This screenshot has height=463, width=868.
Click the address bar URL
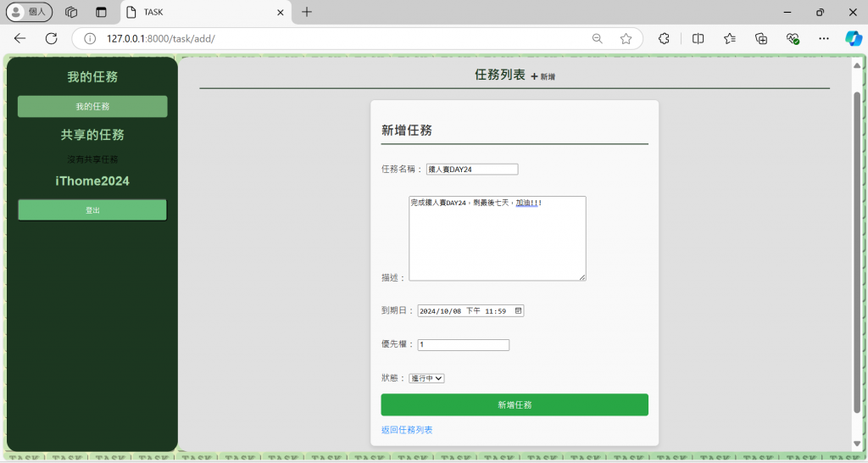click(x=160, y=39)
